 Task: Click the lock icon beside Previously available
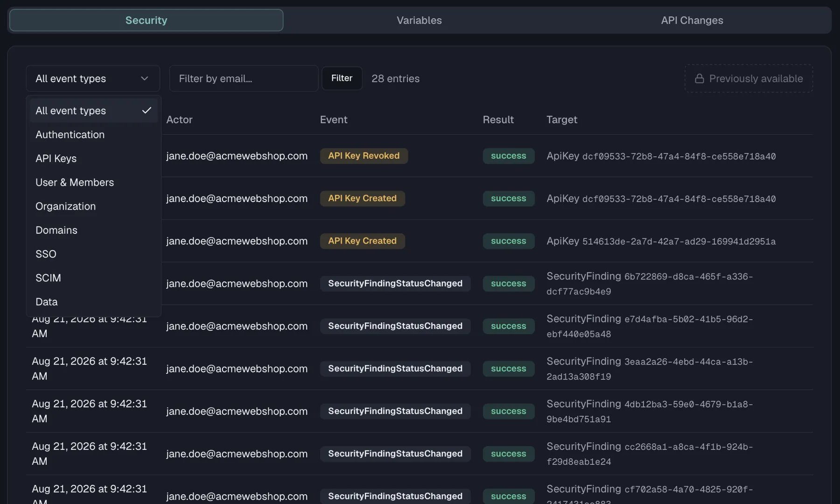(699, 78)
